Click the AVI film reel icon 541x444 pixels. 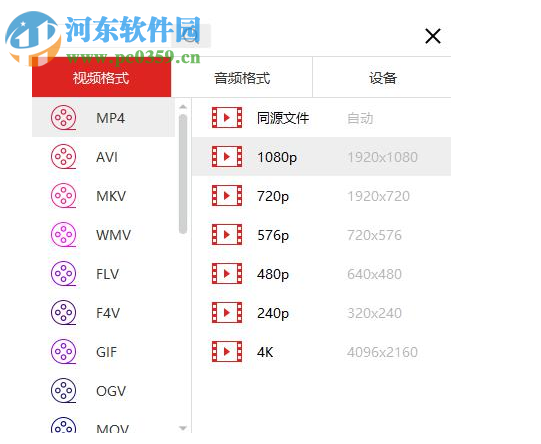(x=63, y=157)
